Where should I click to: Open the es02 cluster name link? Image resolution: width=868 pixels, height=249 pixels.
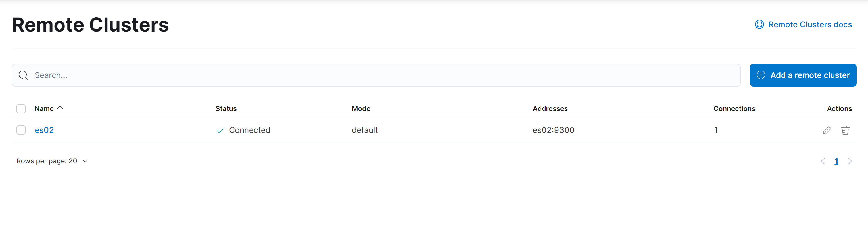pos(44,130)
